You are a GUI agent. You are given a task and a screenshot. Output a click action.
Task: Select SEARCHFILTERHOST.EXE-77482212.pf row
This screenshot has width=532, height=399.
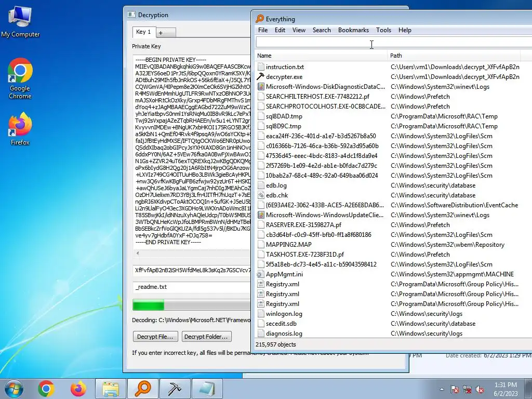click(x=394, y=96)
